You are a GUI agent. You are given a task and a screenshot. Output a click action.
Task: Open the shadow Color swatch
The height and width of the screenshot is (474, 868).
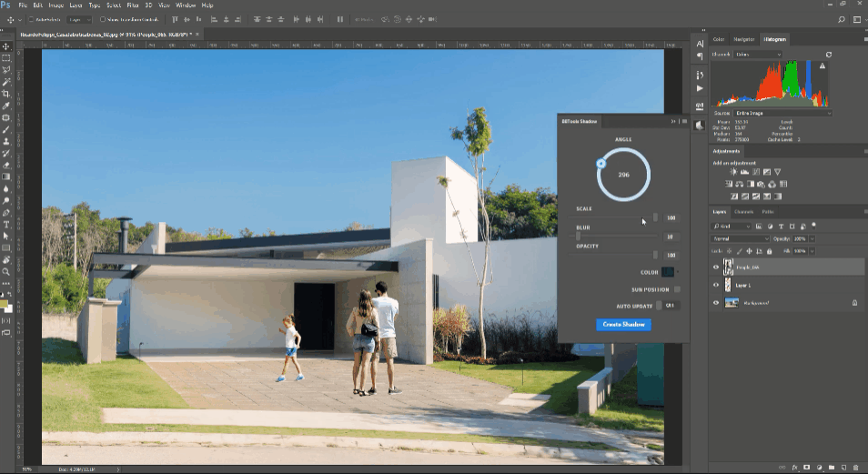coord(668,272)
